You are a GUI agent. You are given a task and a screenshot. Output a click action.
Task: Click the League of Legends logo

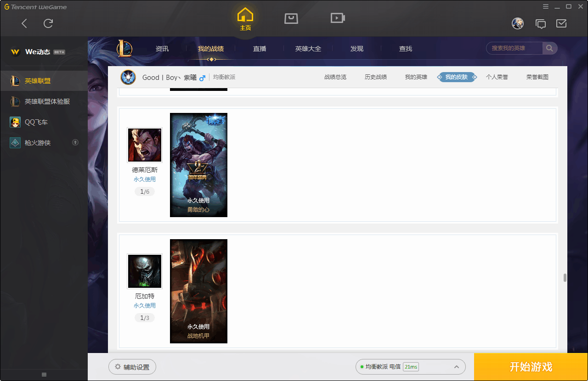(124, 48)
